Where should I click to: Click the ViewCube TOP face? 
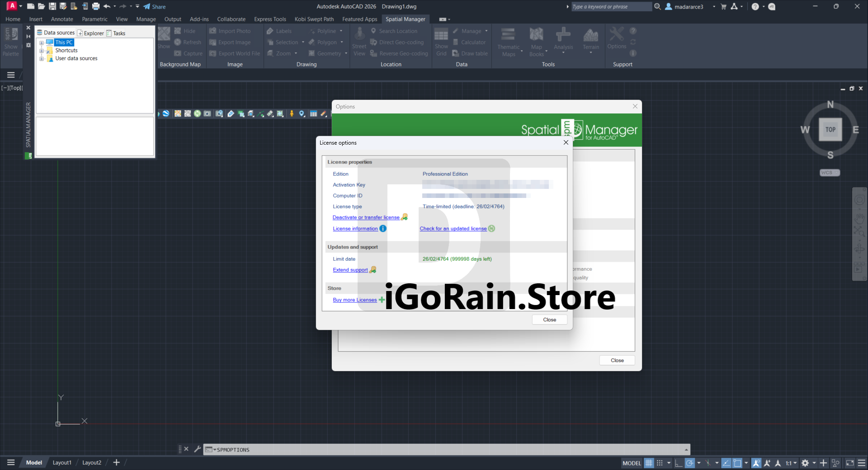(830, 130)
